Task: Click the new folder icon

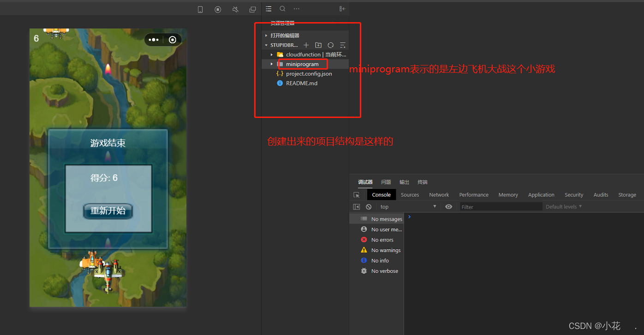Action: tap(318, 45)
